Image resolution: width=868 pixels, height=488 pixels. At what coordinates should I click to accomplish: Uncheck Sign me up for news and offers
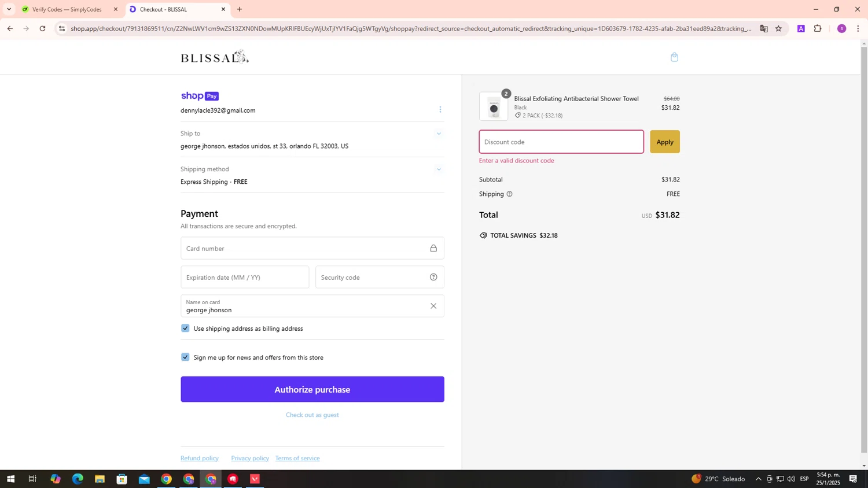(185, 357)
